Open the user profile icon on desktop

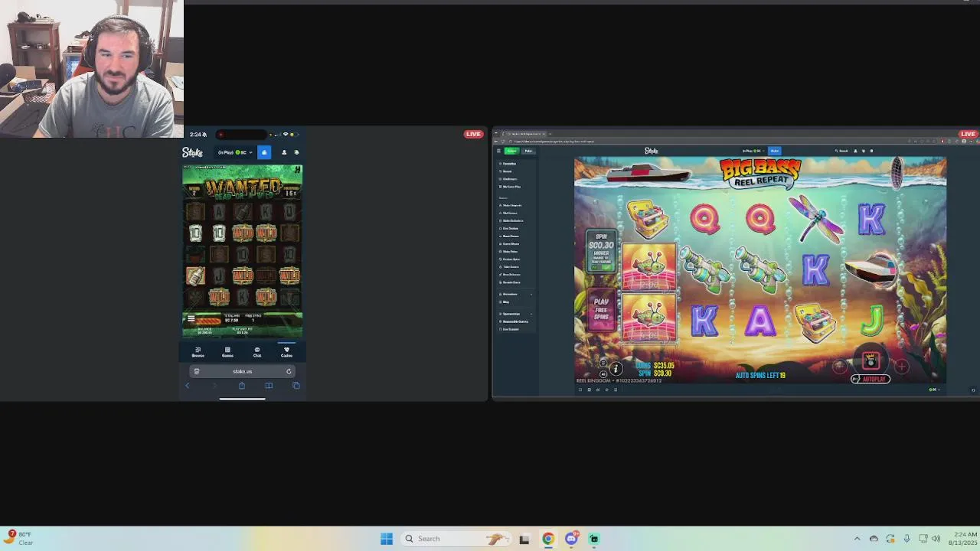[855, 151]
